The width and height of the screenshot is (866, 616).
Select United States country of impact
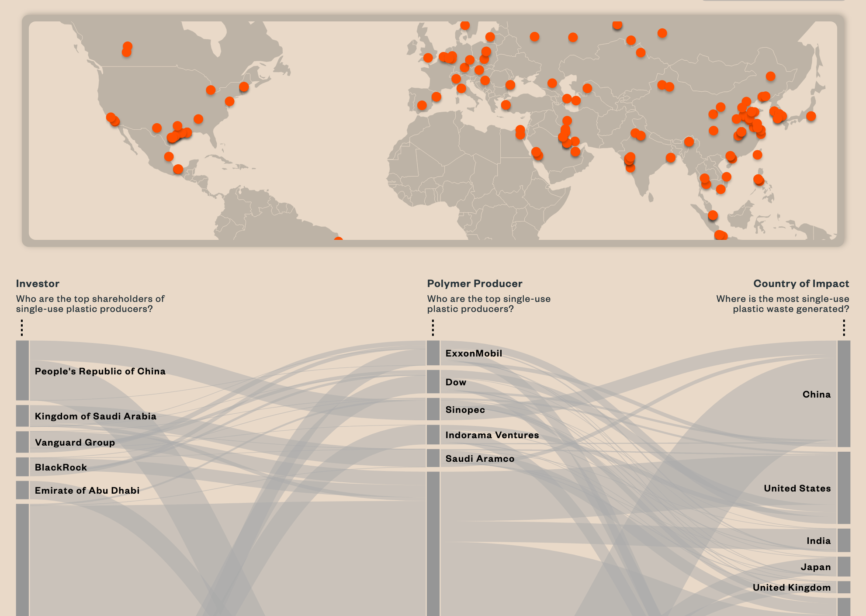pos(844,488)
